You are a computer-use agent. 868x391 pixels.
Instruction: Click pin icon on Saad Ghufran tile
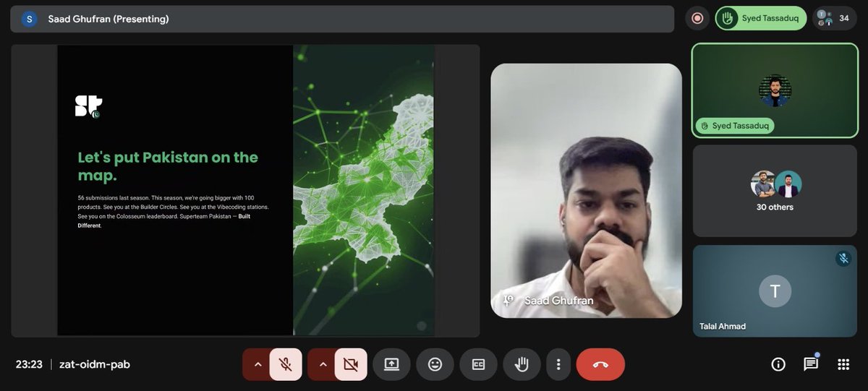508,301
